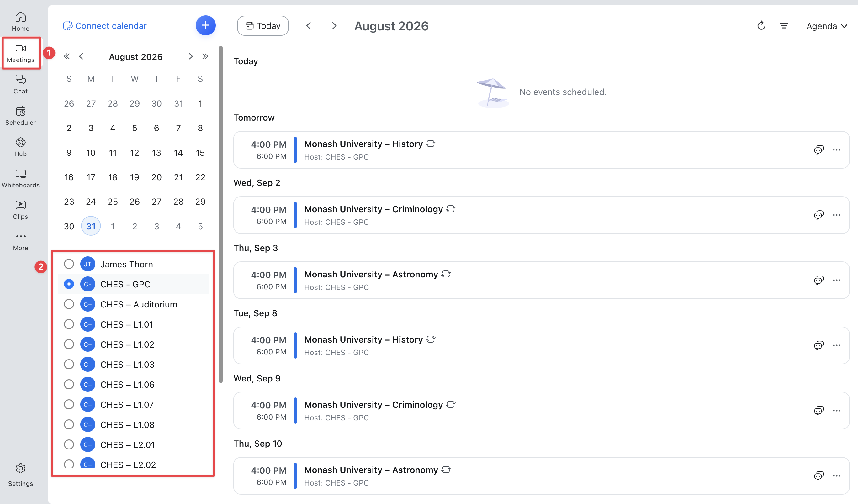Open chat icon for tomorrow's History meeting
This screenshot has width=858, height=504.
(x=818, y=150)
